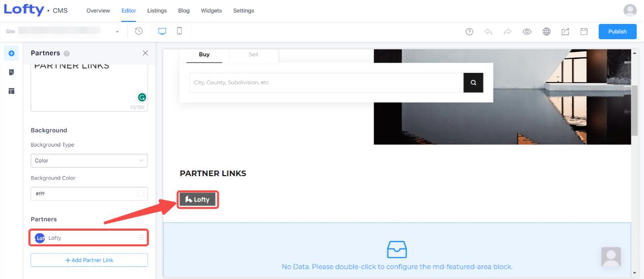This screenshot has width=644, height=279.
Task: Open the version history clock icon
Action: point(138,31)
